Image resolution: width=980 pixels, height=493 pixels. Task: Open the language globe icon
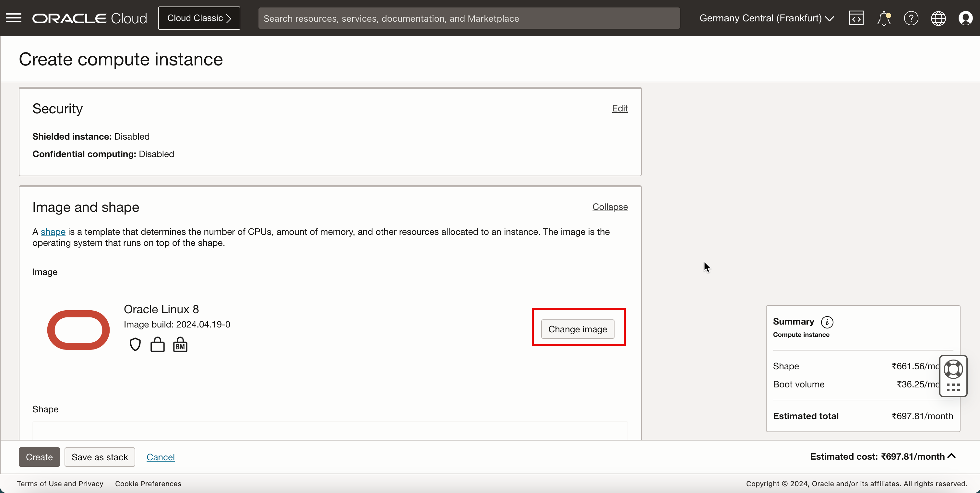pos(938,18)
